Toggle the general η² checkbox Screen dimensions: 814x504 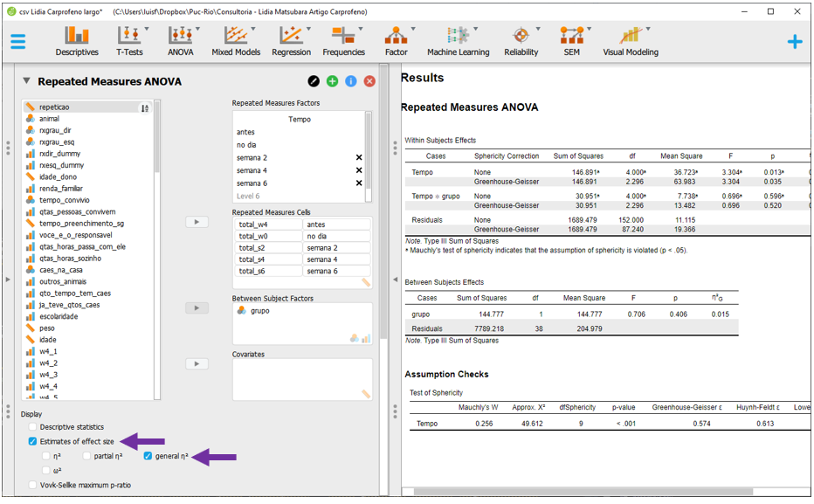click(x=148, y=456)
